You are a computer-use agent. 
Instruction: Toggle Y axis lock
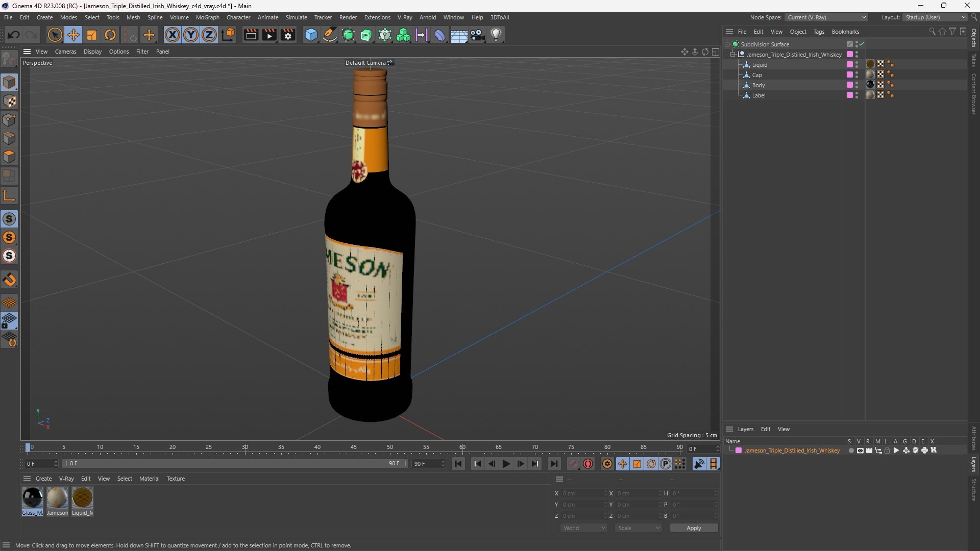(x=191, y=35)
